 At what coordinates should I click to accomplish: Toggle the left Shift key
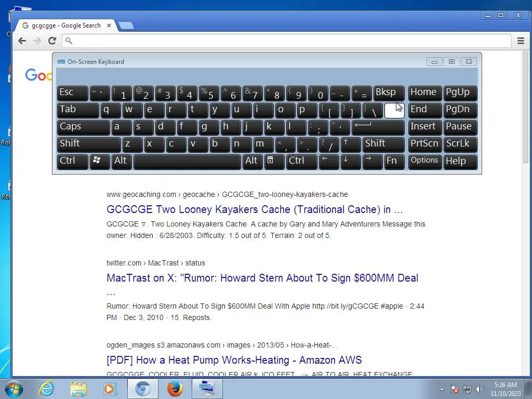(89, 144)
